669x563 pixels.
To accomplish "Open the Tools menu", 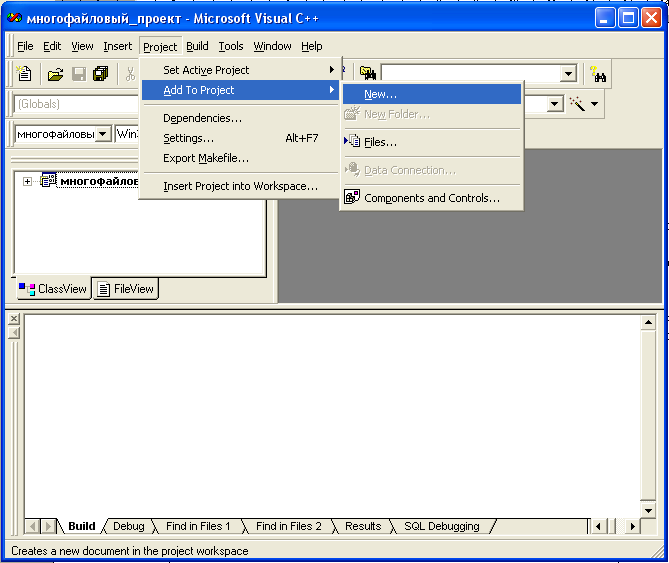I will 231,46.
